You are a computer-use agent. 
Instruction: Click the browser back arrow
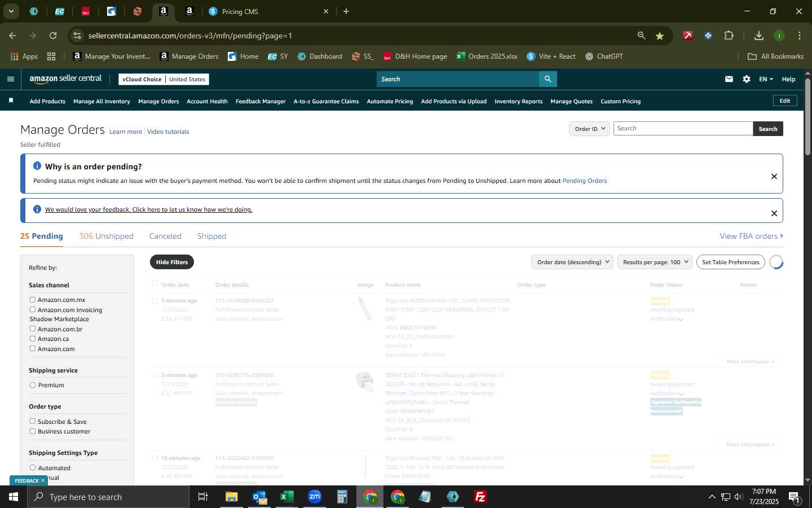12,36
